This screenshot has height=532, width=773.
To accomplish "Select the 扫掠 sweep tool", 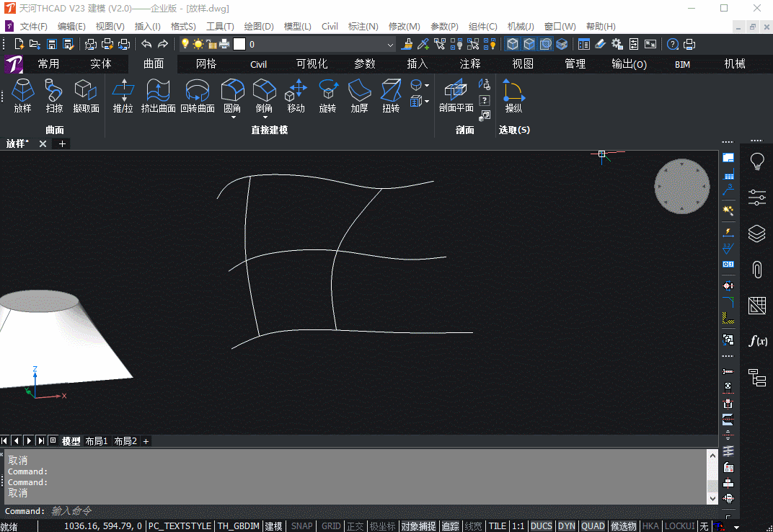I will [x=54, y=96].
